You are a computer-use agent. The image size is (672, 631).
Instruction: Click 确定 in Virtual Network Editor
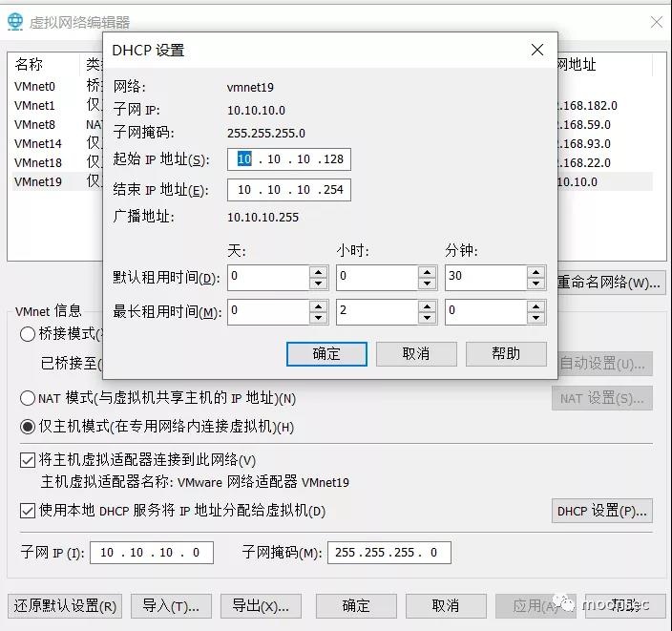point(357,606)
